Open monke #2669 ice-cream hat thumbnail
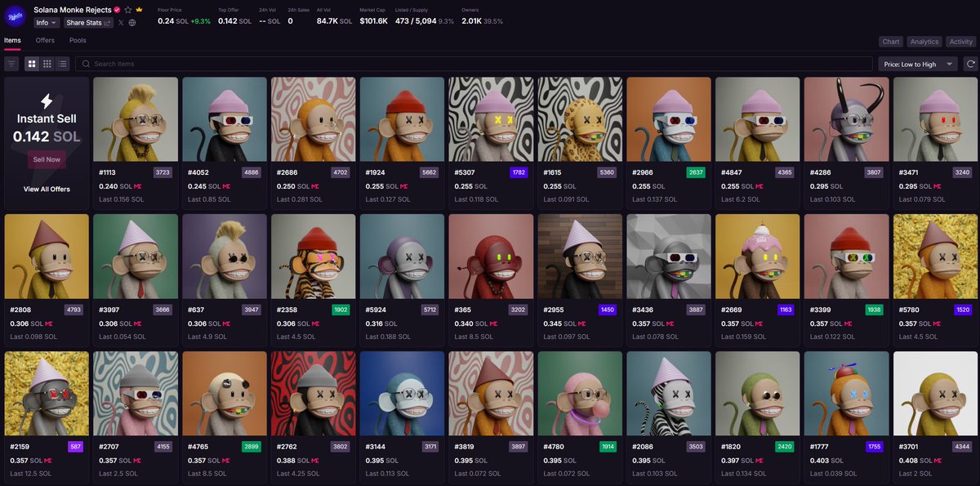 (x=758, y=257)
